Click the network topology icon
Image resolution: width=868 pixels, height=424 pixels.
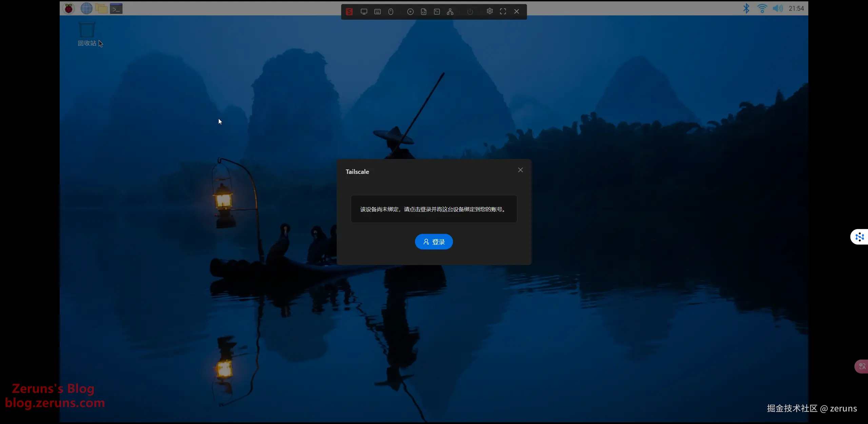coord(450,12)
